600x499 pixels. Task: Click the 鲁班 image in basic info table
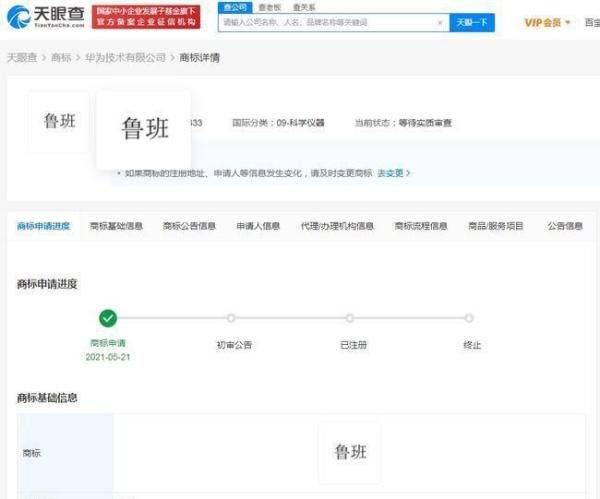350,452
